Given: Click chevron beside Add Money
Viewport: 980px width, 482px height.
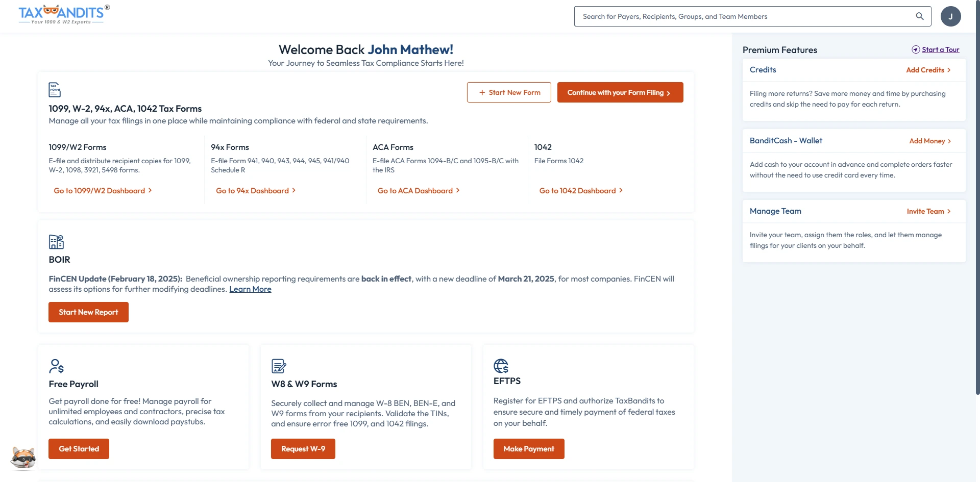Looking at the screenshot, I should coord(949,141).
